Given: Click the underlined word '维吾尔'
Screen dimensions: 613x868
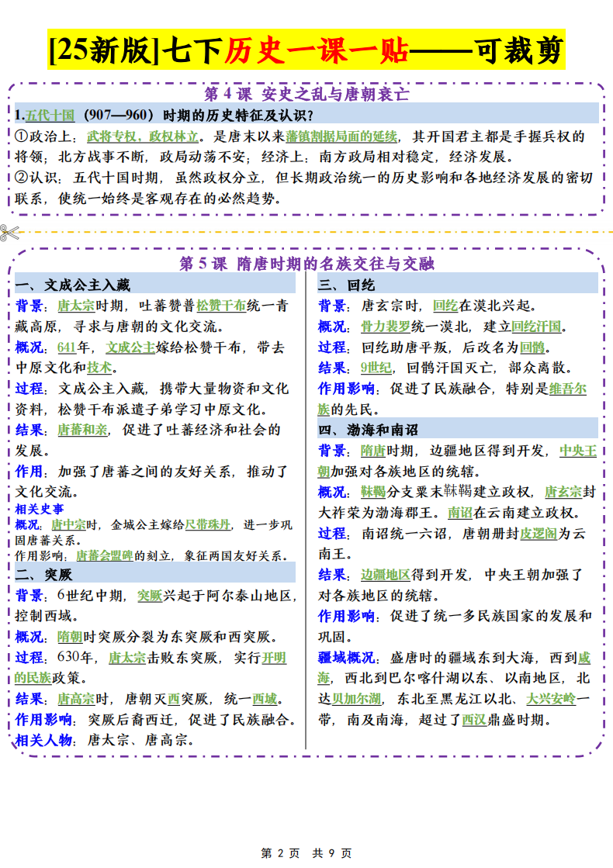Looking at the screenshot, I should point(567,389).
